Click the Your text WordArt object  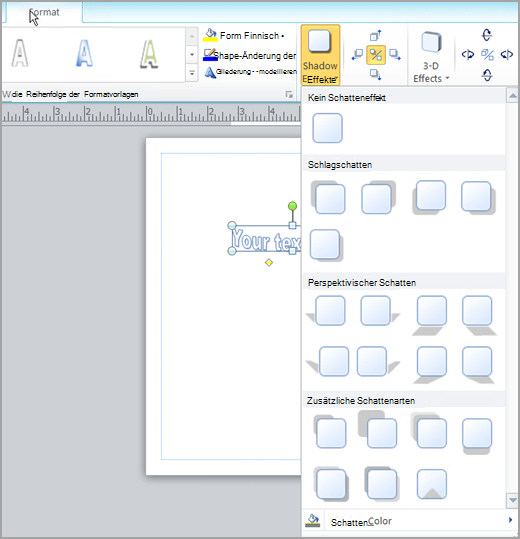[x=266, y=240]
